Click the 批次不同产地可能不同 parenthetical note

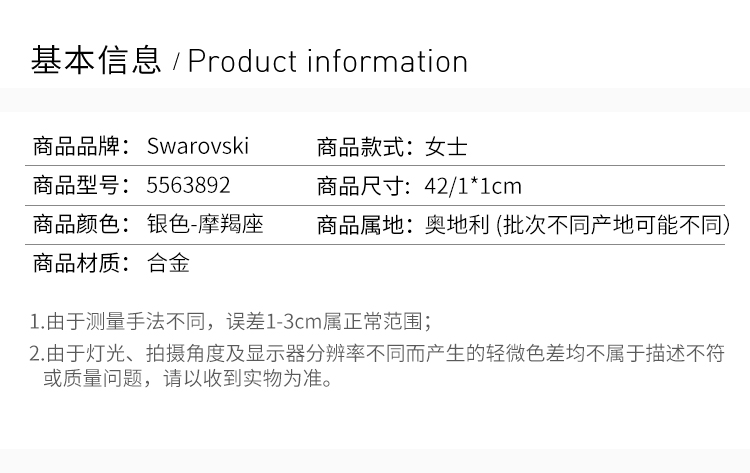tap(613, 225)
